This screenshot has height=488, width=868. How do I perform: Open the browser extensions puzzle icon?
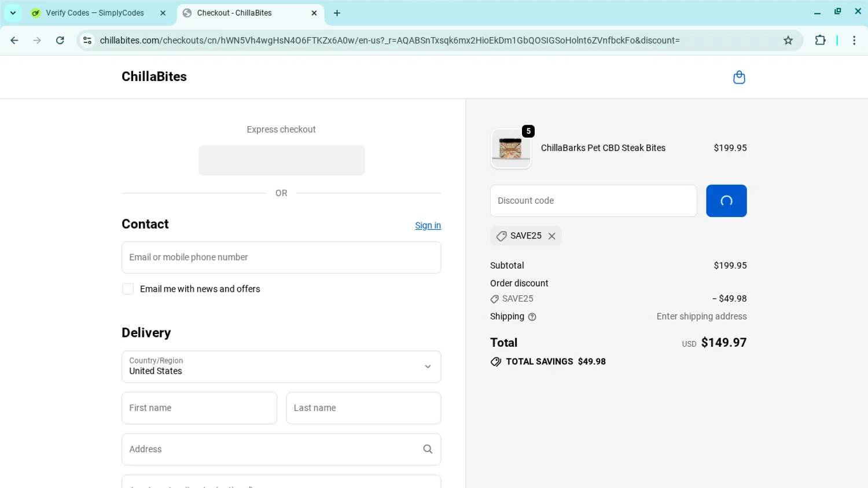pyautogui.click(x=820, y=41)
